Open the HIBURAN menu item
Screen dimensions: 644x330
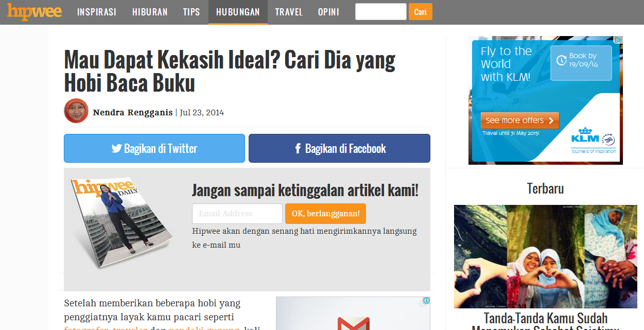[x=150, y=12]
